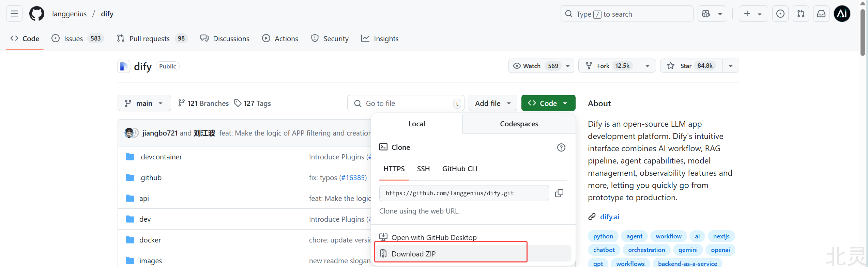Open the Add file dropdown
Image resolution: width=868 pixels, height=267 pixels.
click(x=493, y=103)
